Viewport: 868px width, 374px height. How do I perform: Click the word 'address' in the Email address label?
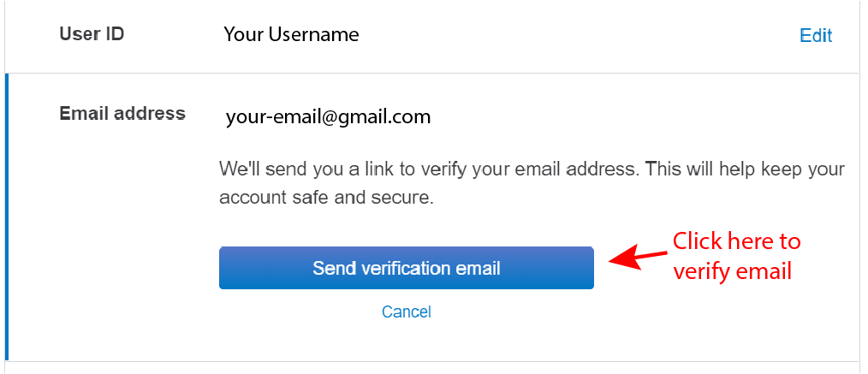click(x=154, y=113)
